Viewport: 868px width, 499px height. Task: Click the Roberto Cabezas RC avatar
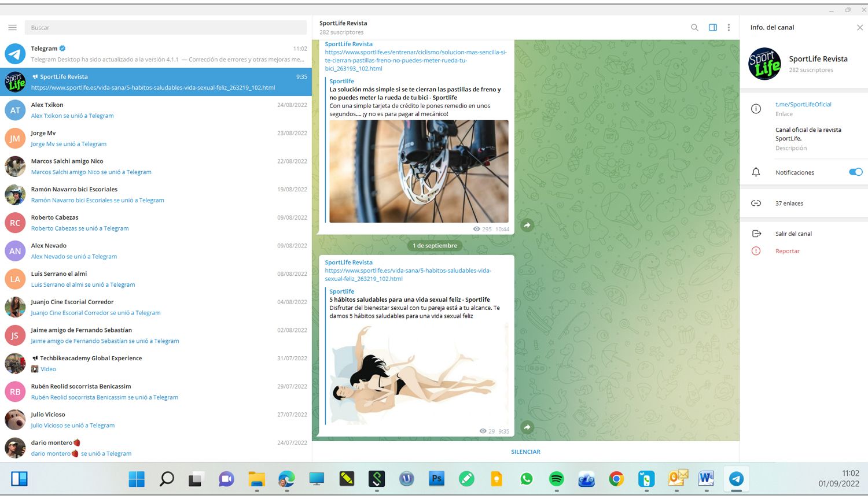pyautogui.click(x=15, y=223)
